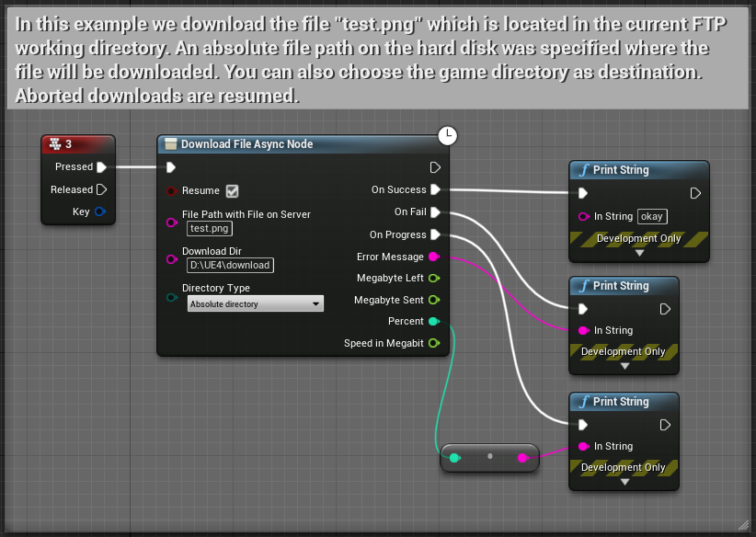The height and width of the screenshot is (537, 756).
Task: Click the On Progress execution output pin
Action: (435, 234)
